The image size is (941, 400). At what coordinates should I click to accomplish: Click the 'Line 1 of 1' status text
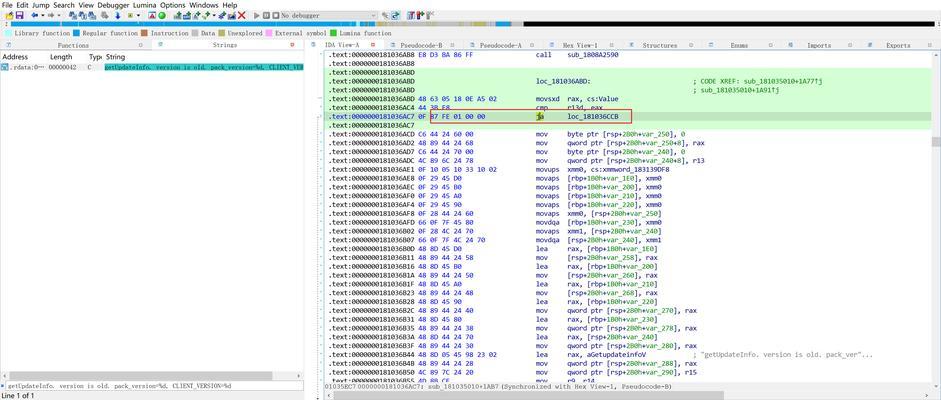click(x=19, y=396)
